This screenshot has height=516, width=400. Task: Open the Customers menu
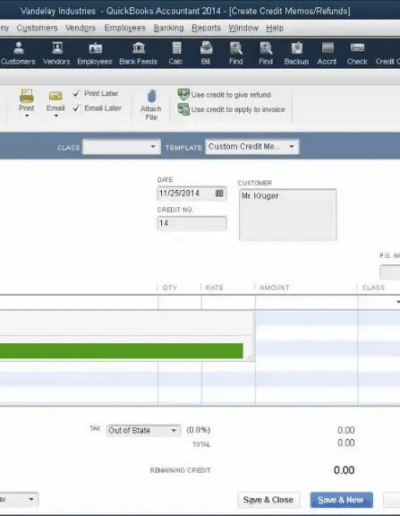(37, 28)
